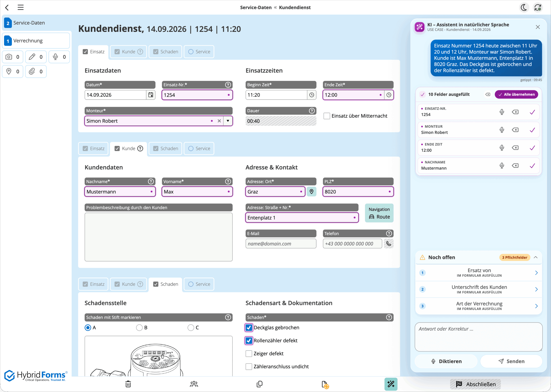Switch to Schaden tab in top tab row

(x=165, y=52)
